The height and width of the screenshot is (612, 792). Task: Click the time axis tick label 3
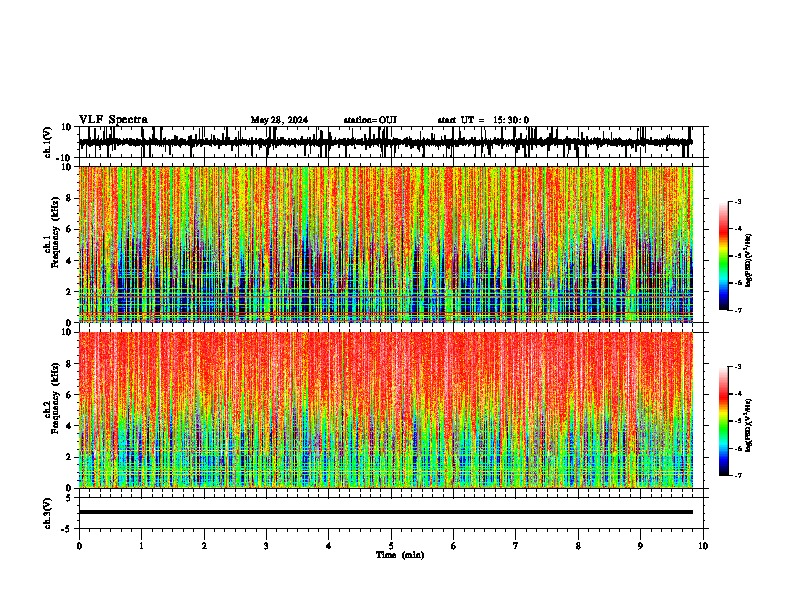tap(267, 546)
